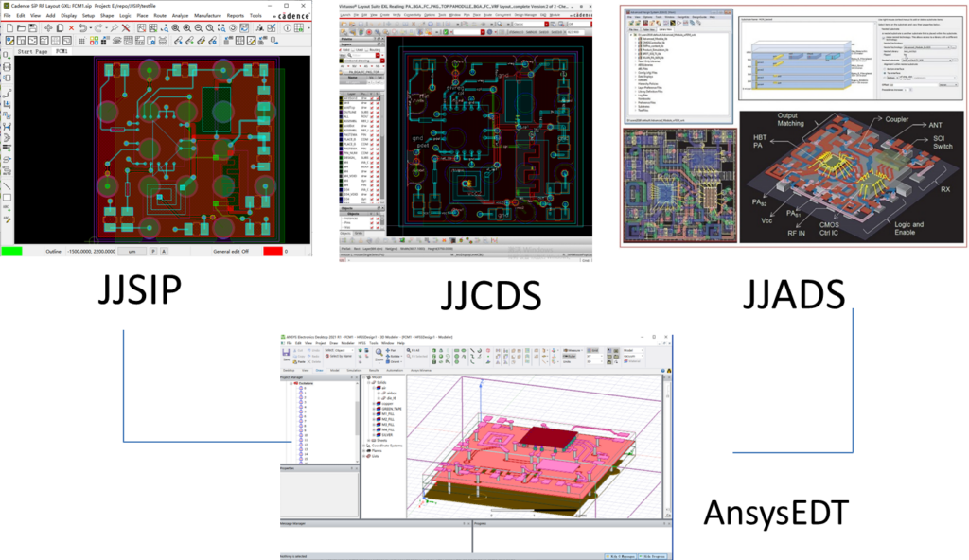Click green status indicator in Cadence status bar
The height and width of the screenshot is (560, 969).
pos(11,251)
